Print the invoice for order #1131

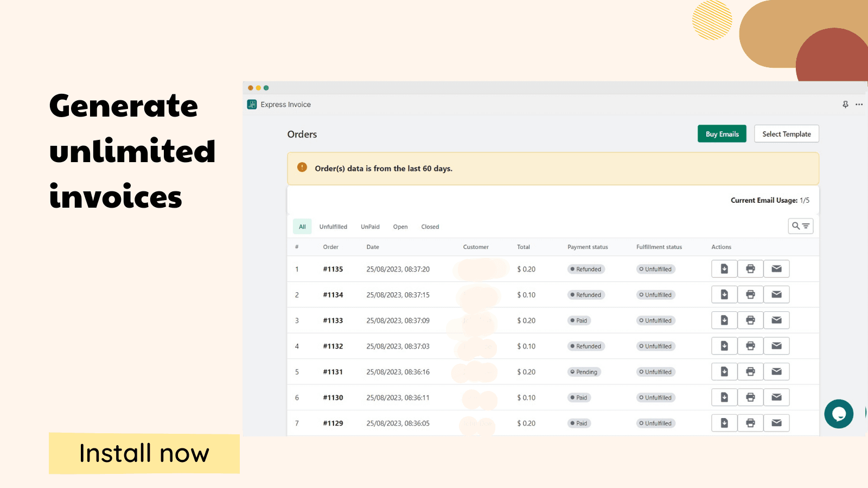(750, 371)
